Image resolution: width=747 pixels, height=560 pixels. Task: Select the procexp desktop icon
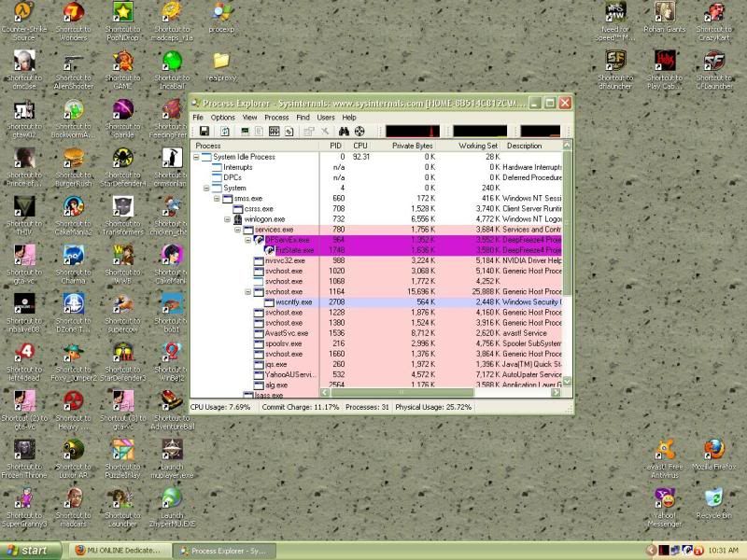click(221, 18)
